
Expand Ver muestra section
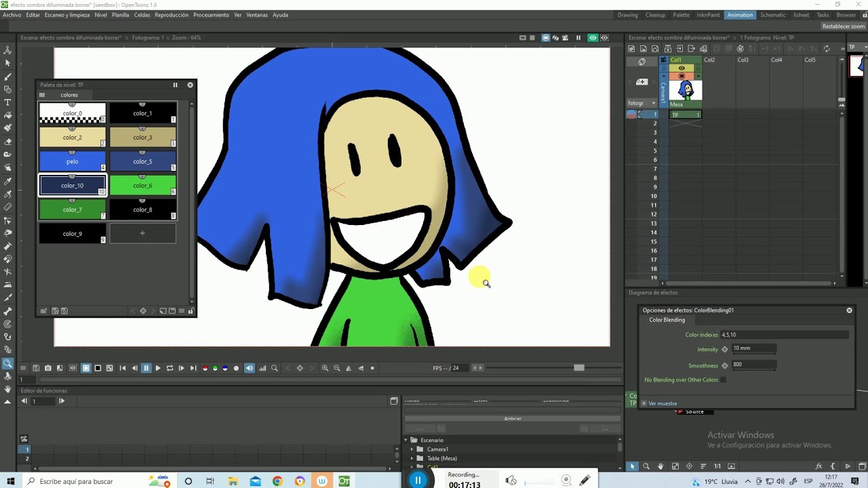click(644, 403)
